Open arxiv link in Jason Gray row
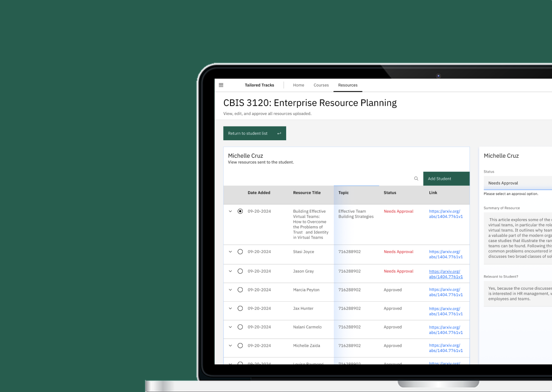The height and width of the screenshot is (392, 552). point(446,274)
